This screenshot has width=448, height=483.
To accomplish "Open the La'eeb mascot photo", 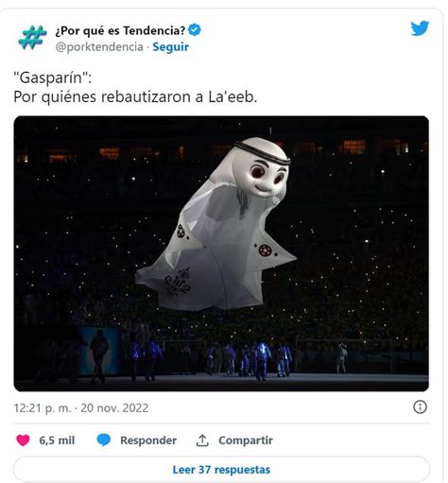I will coord(221,253).
